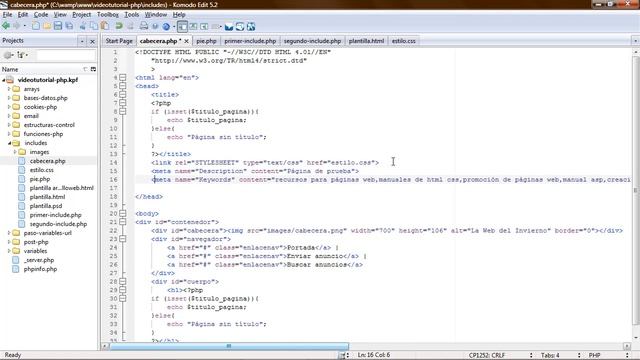The width and height of the screenshot is (640, 360).
Task: Open the File menu
Action: (7, 14)
